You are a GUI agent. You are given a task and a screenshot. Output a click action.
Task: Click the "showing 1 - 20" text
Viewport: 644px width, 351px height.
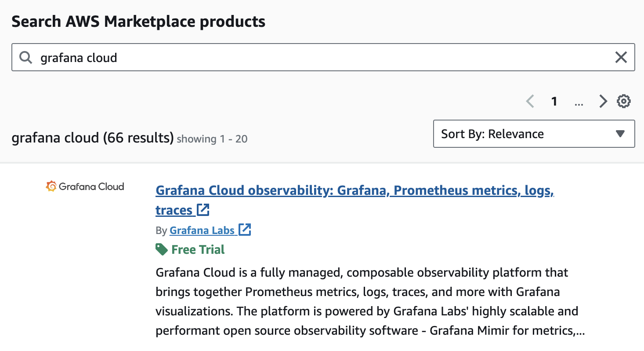(212, 139)
